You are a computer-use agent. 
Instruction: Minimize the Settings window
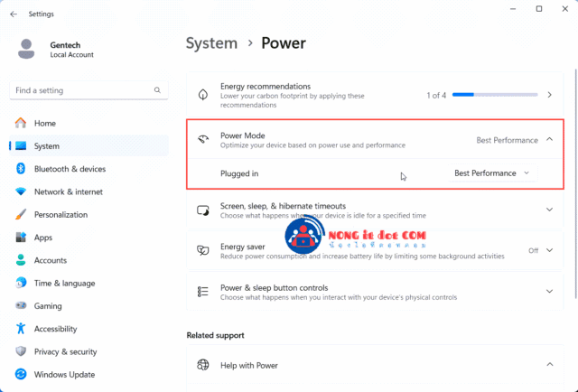pyautogui.click(x=513, y=9)
